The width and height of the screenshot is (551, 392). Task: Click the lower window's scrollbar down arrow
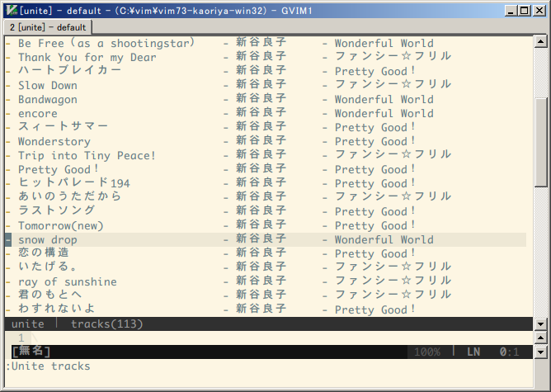540,352
